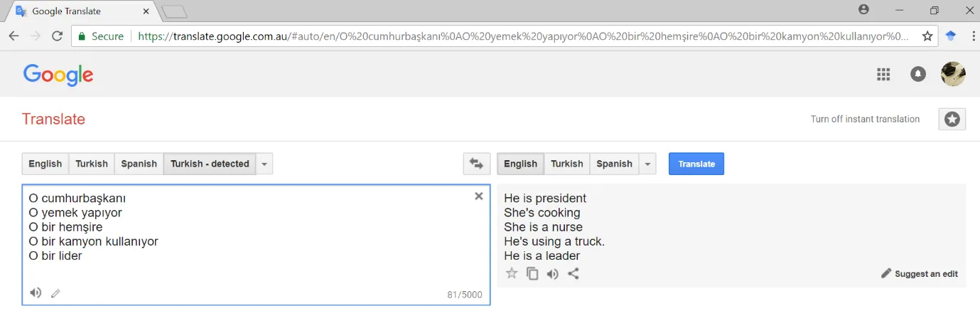Expand the source language dropdown arrow
Image resolution: width=980 pixels, height=321 pixels.
point(264,164)
